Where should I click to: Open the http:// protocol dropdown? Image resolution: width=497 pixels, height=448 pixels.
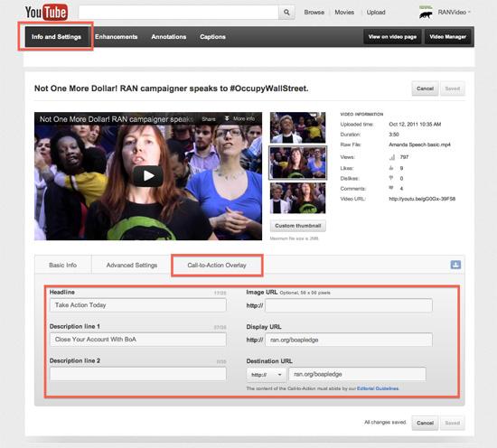tap(266, 375)
